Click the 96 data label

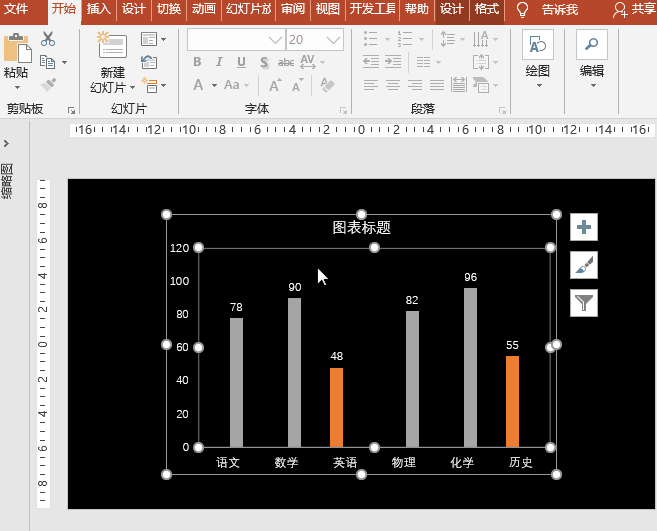pos(471,277)
